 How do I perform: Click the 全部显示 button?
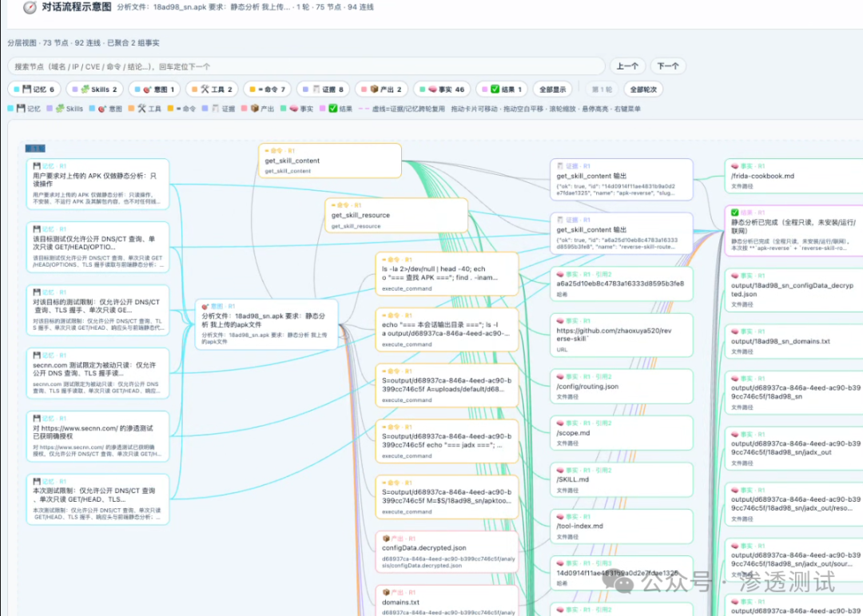(x=552, y=89)
